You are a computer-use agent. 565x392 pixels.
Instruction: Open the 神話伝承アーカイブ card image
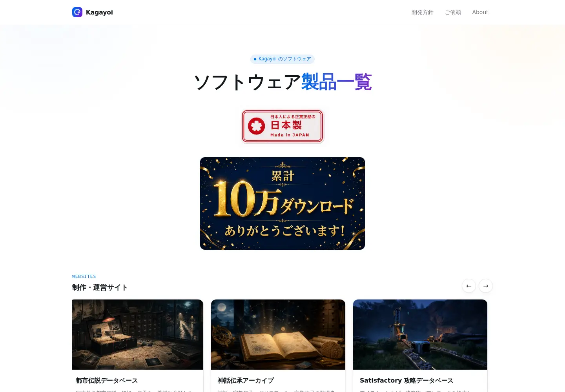coord(278,334)
